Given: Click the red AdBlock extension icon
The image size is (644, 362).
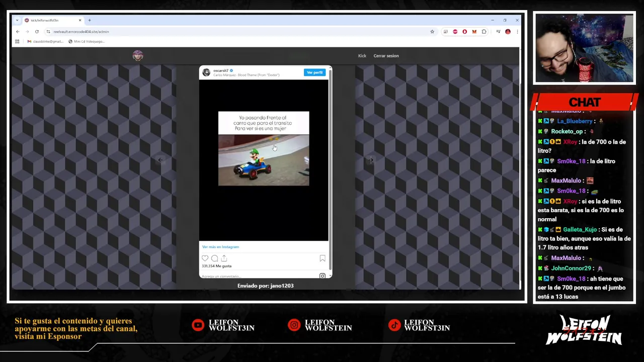Looking at the screenshot, I should point(455,32).
